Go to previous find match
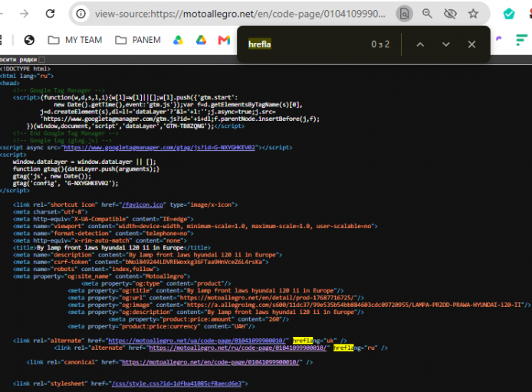 [420, 44]
